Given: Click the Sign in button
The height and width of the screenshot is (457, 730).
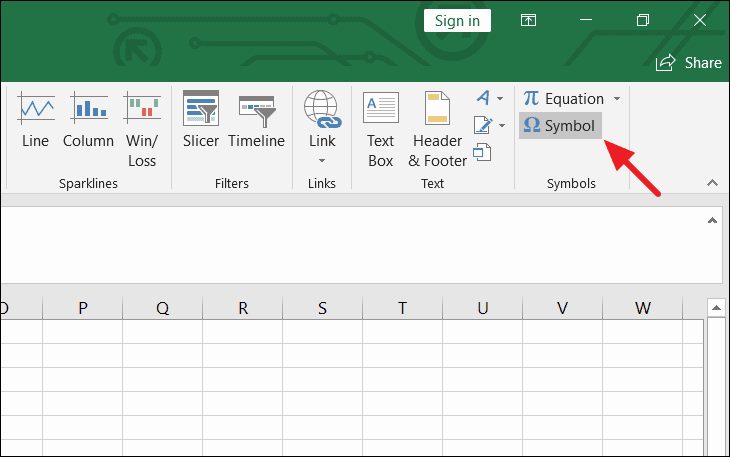Looking at the screenshot, I should point(457,21).
